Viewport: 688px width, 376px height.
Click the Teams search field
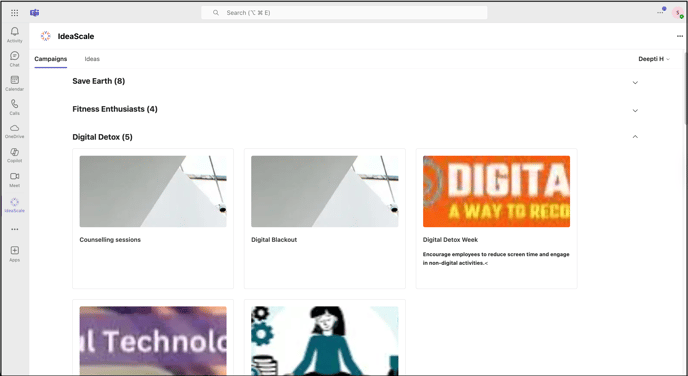(344, 13)
